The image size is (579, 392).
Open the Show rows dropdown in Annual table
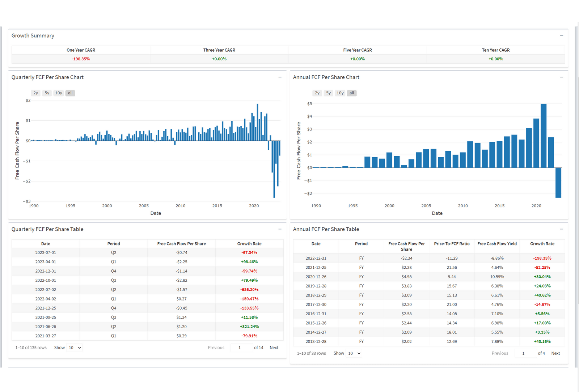[x=354, y=353]
